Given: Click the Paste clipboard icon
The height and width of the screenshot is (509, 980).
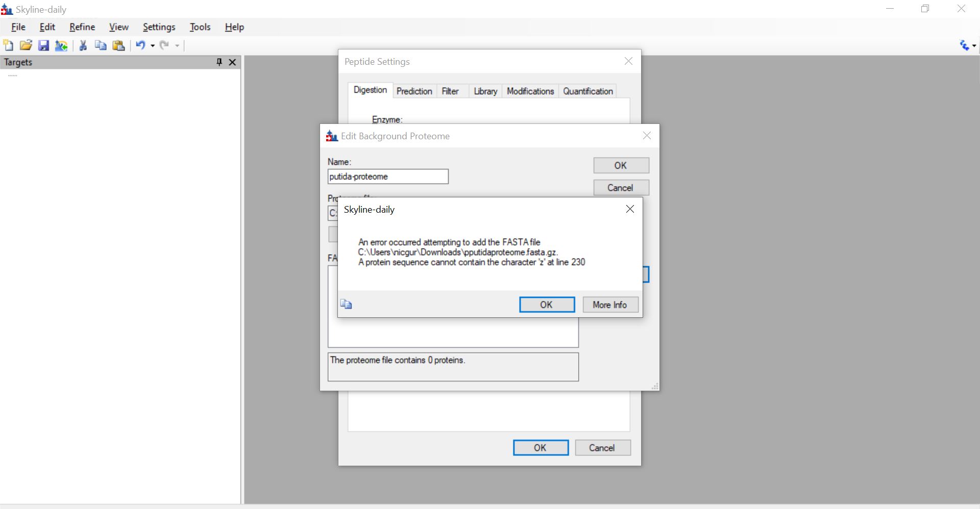Looking at the screenshot, I should pos(118,45).
